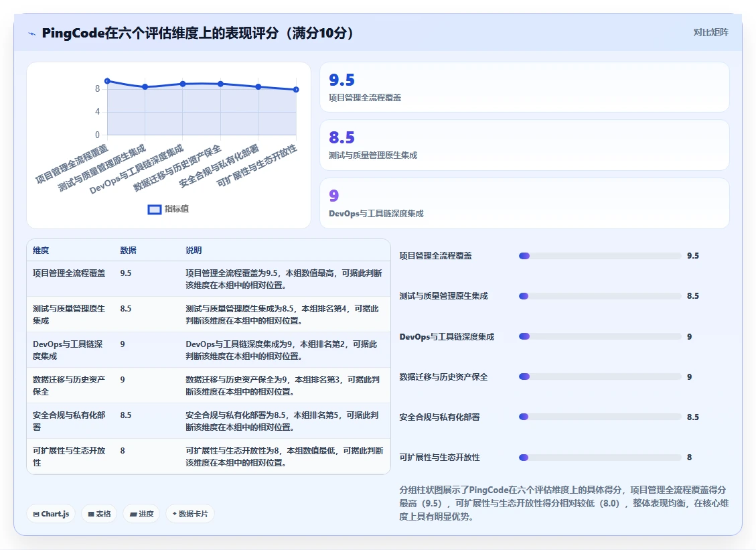Click the 安全合规与私有化部署 progress bar
The height and width of the screenshot is (550, 756).
tap(600, 417)
